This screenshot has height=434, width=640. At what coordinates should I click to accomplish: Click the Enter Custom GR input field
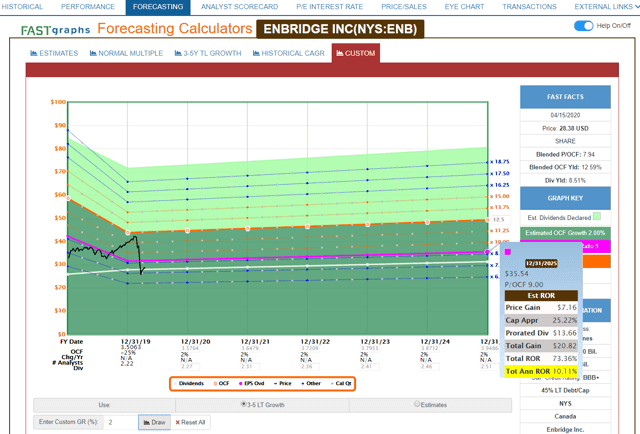click(118, 423)
